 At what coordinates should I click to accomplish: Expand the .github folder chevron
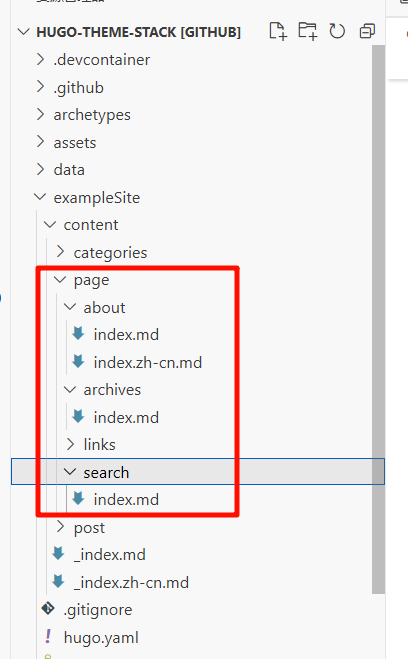tap(40, 87)
